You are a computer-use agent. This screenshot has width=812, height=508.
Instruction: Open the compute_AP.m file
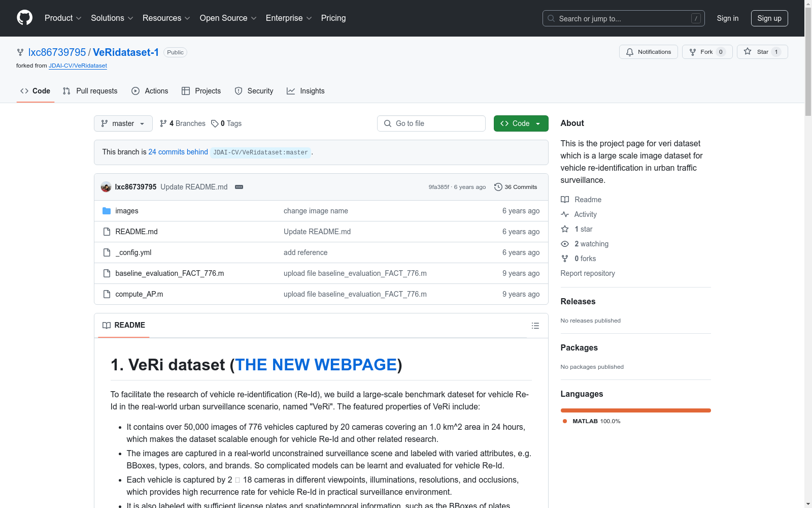click(139, 294)
